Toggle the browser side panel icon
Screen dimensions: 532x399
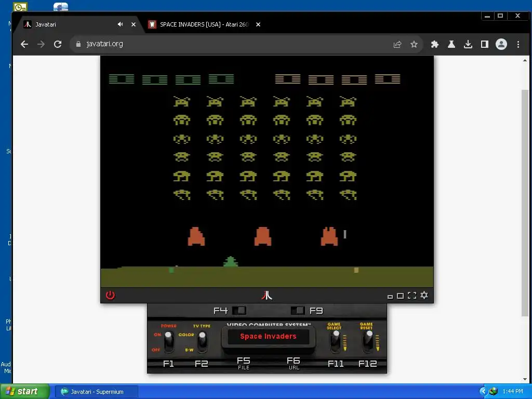pos(485,44)
